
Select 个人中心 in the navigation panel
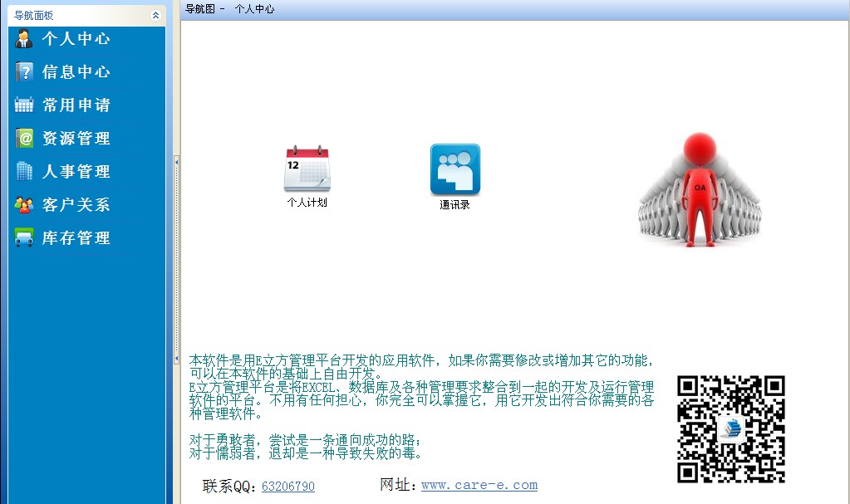pos(76,38)
